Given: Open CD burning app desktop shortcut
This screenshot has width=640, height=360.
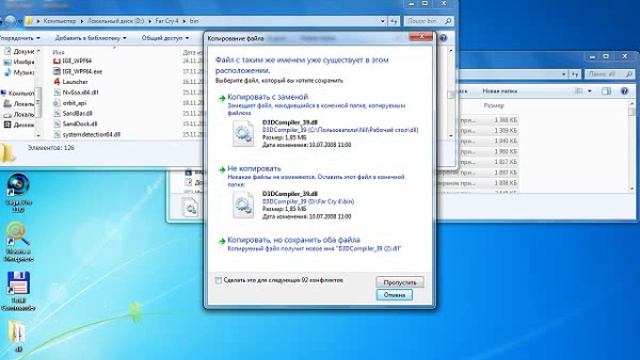Looking at the screenshot, I should tap(18, 193).
